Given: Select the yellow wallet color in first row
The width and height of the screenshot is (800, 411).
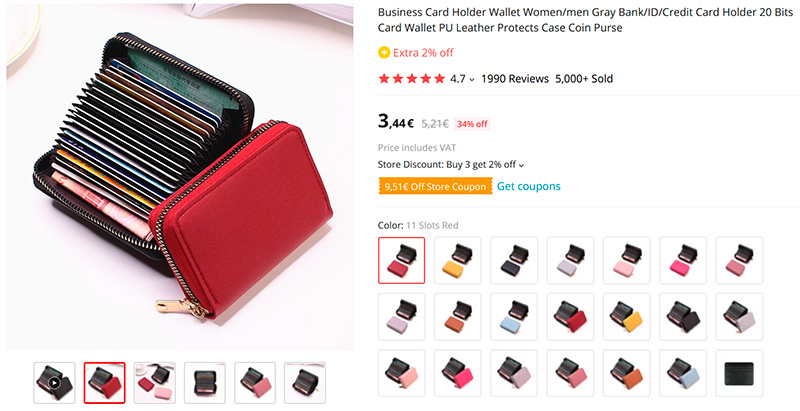Looking at the screenshot, I should (458, 260).
